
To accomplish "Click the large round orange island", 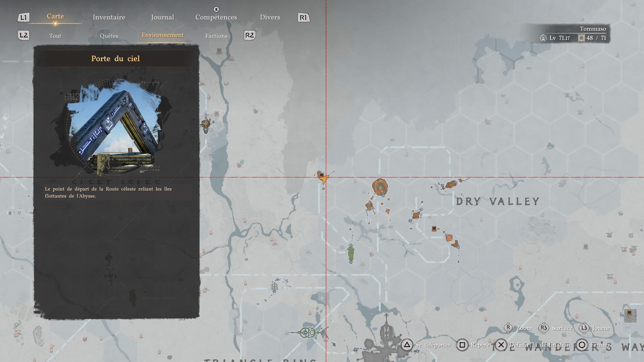I will click(x=380, y=187).
